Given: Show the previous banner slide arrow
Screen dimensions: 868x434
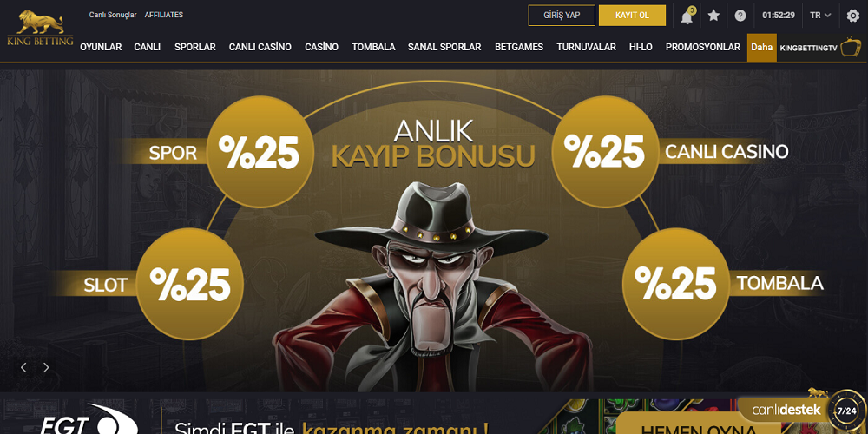Looking at the screenshot, I should (x=23, y=367).
